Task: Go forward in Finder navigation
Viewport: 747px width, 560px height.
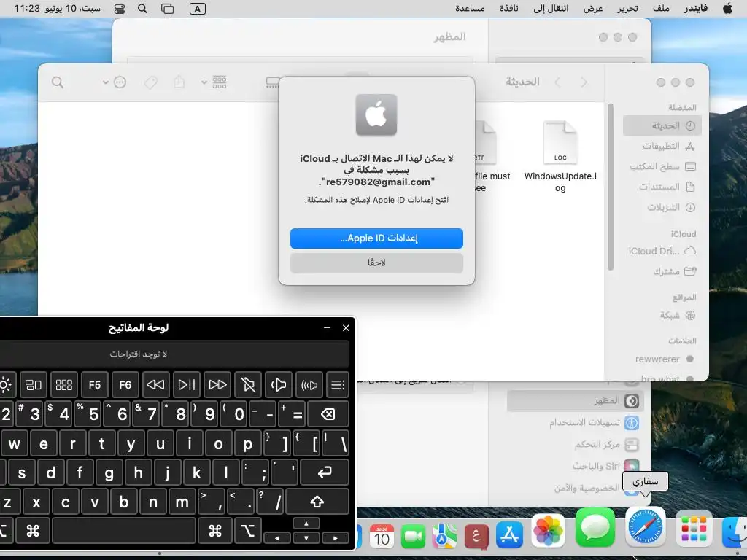Action: coord(558,82)
